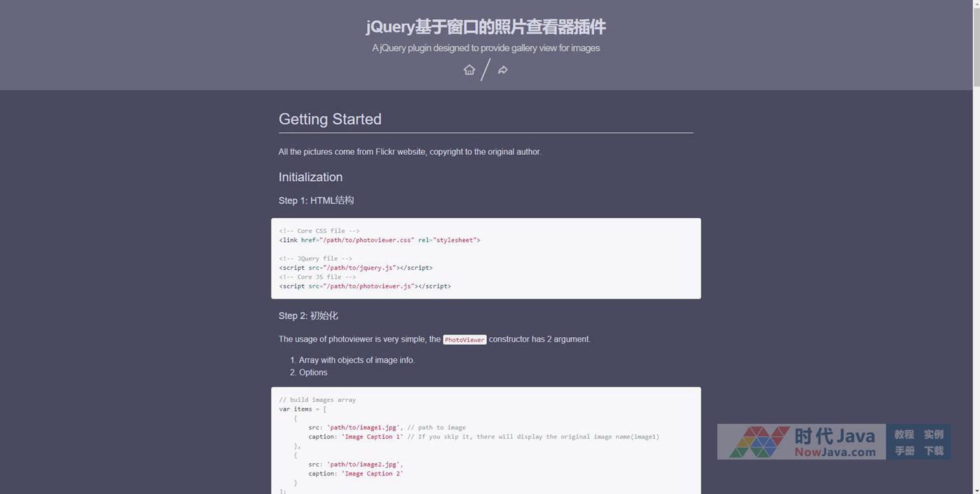980x494 pixels.
Task: Click the home icon in the header
Action: pos(469,69)
